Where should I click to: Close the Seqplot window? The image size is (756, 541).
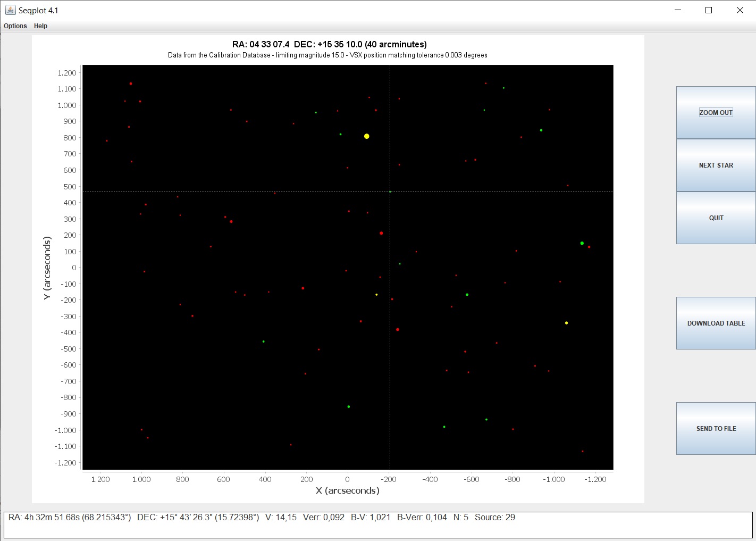point(740,10)
